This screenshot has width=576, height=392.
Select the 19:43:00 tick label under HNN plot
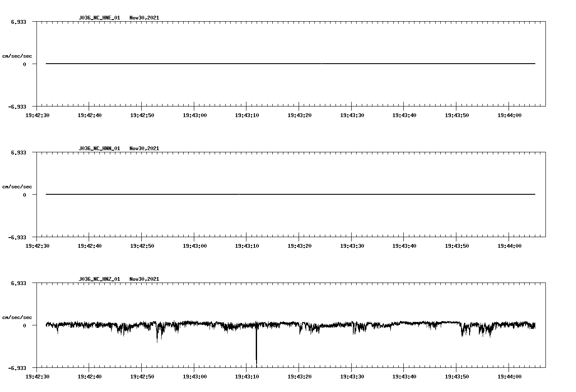195,246
